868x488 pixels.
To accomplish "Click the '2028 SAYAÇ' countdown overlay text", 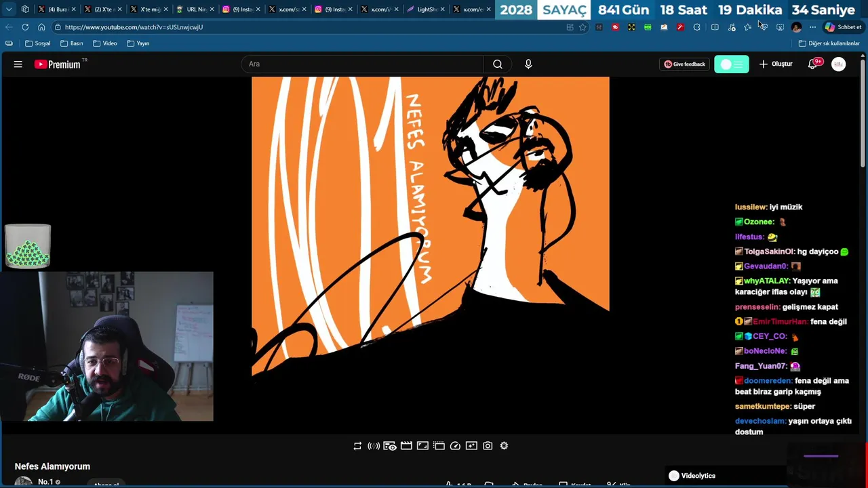I will (x=545, y=10).
